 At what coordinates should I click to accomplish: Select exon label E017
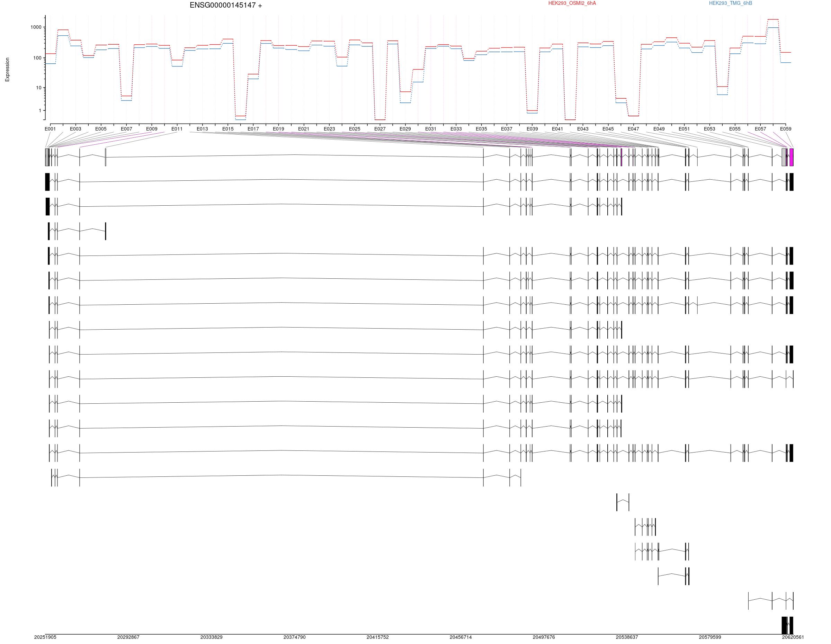click(253, 129)
